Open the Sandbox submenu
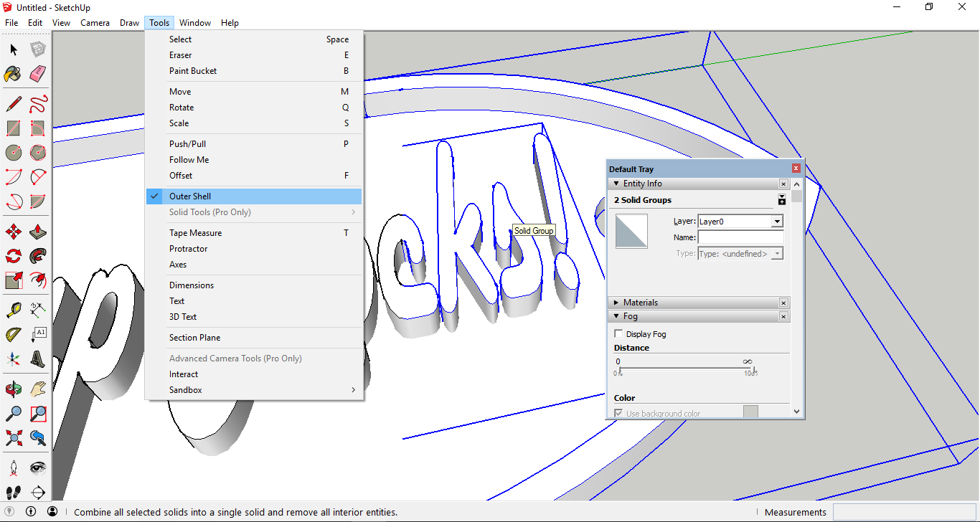This screenshot has width=980, height=522. (254, 390)
